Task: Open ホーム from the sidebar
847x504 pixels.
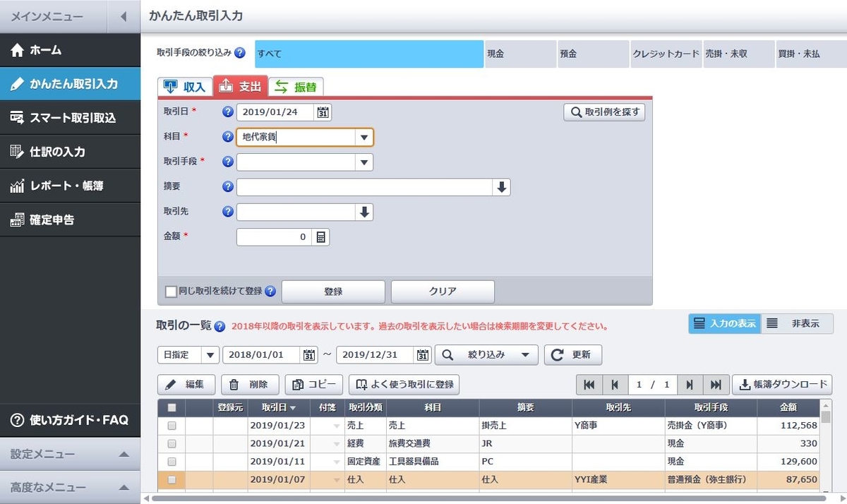Action: 42,50
